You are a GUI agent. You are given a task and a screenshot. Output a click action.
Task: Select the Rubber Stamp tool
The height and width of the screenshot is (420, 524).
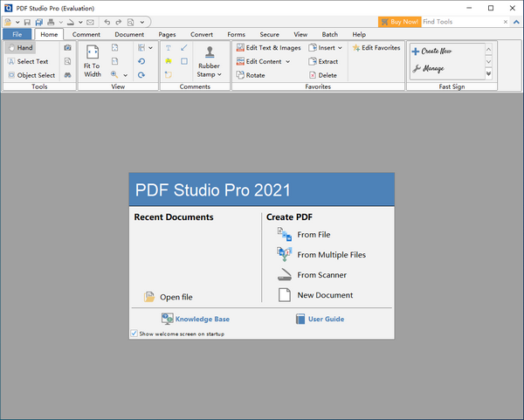pos(210,63)
